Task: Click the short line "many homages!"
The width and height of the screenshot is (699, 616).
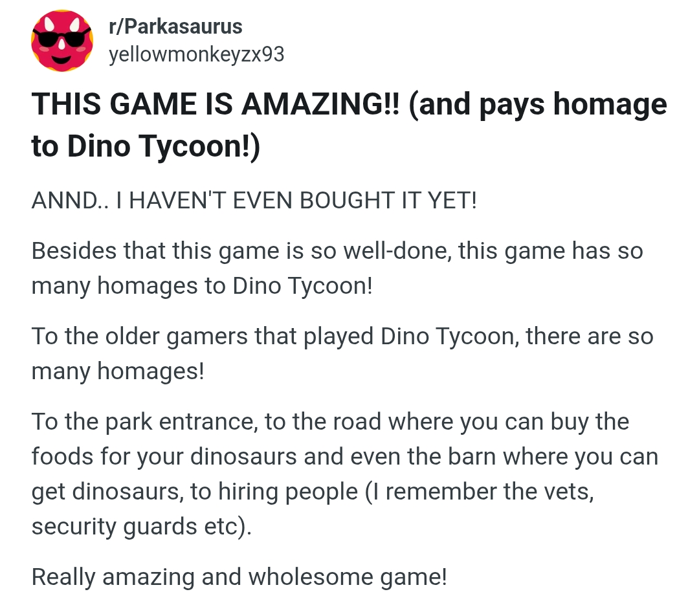Action: pos(117,371)
